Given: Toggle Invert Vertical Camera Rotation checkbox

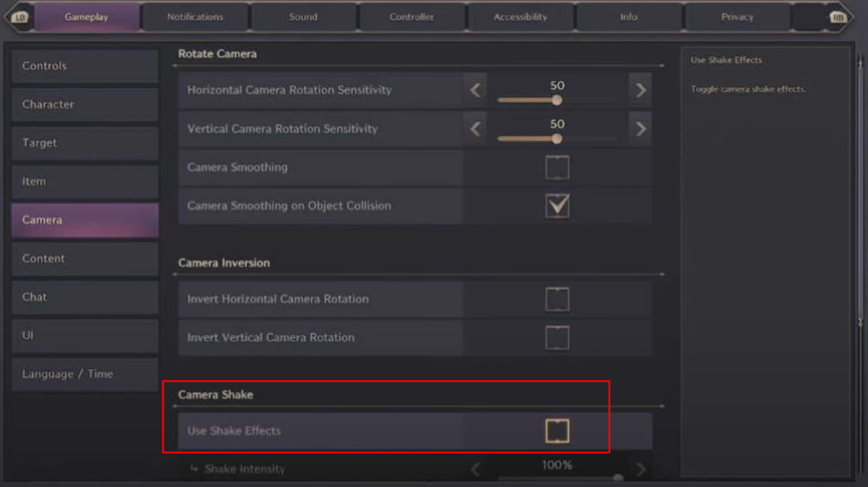Looking at the screenshot, I should 557,338.
